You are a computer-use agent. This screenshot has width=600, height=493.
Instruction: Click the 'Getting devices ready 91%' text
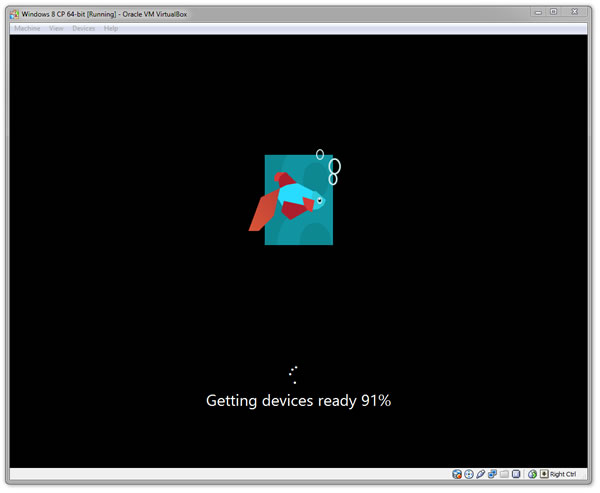pyautogui.click(x=298, y=401)
